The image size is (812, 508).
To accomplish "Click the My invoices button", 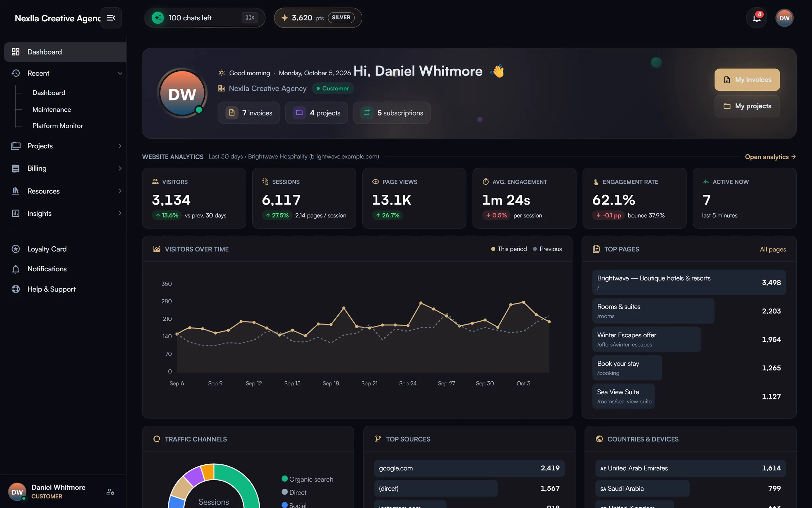I will tap(747, 80).
